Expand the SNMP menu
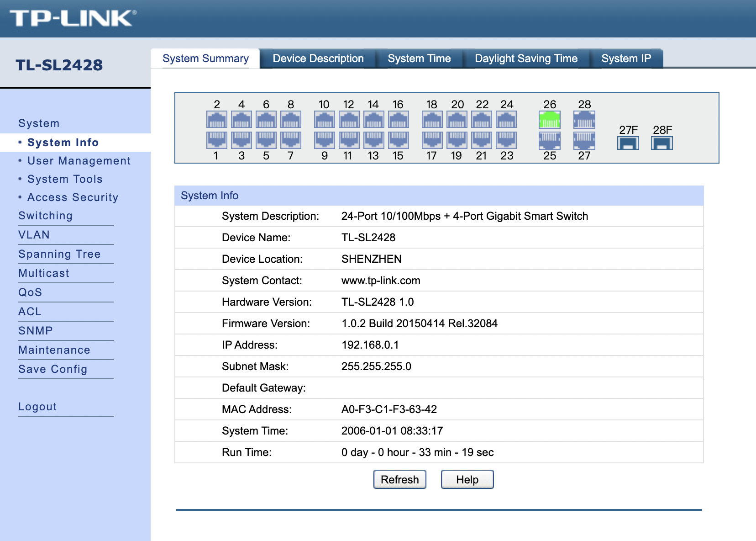Viewport: 756px width, 541px height. [x=36, y=331]
